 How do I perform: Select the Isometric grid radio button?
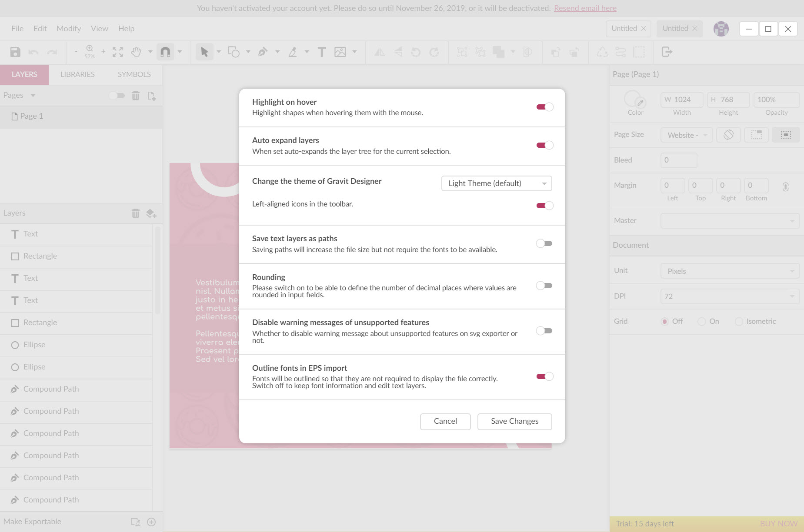739,322
